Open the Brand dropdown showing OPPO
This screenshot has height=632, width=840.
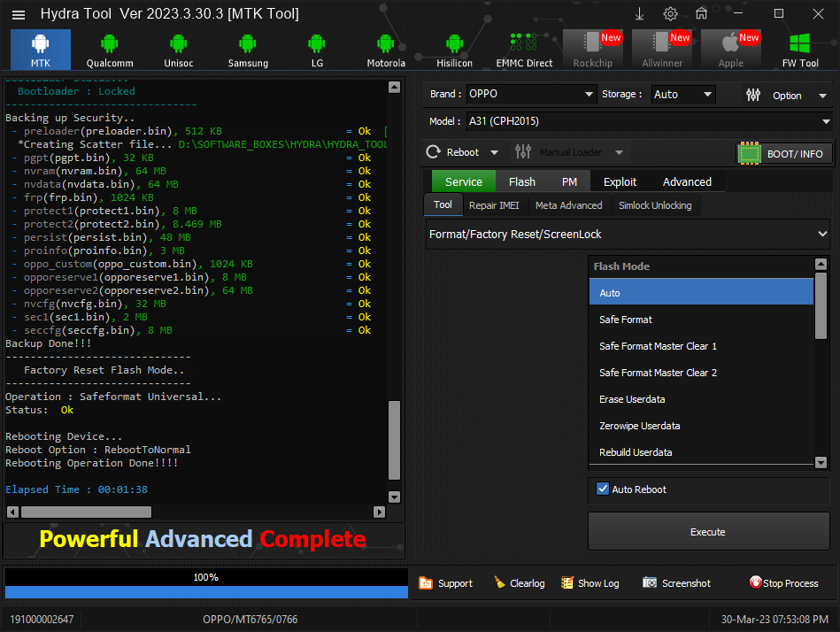(531, 94)
